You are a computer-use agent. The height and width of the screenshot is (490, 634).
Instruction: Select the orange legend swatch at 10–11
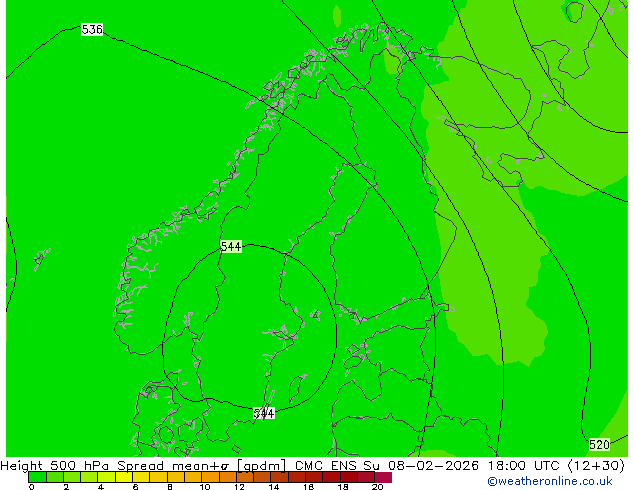click(210, 477)
